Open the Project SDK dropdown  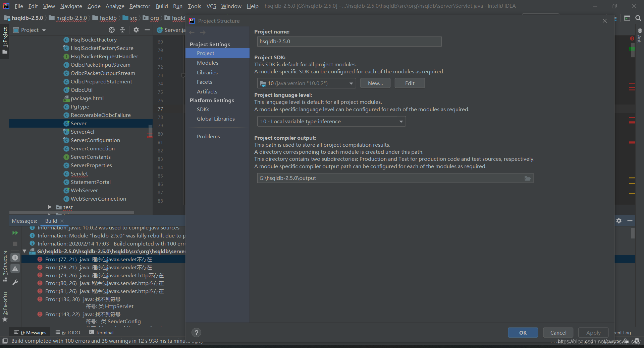coord(307,83)
